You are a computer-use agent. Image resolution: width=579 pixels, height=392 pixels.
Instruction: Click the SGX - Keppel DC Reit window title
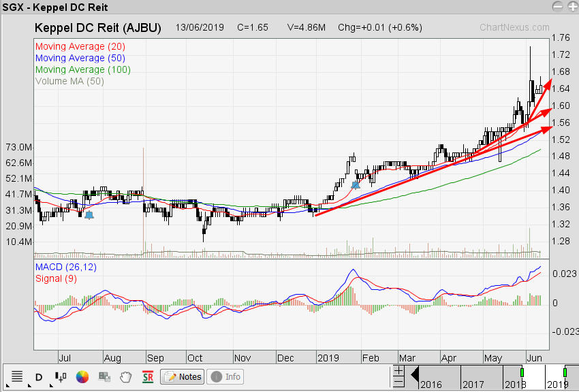(x=55, y=7)
